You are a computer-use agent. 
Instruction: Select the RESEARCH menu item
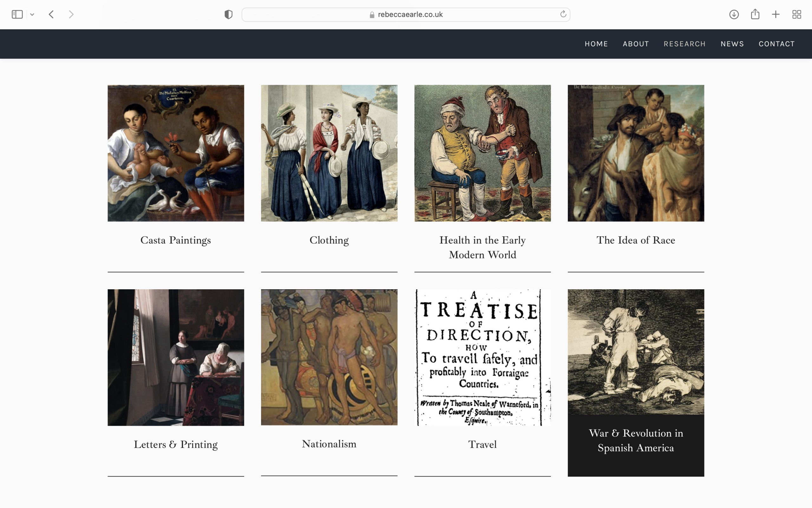pyautogui.click(x=684, y=44)
